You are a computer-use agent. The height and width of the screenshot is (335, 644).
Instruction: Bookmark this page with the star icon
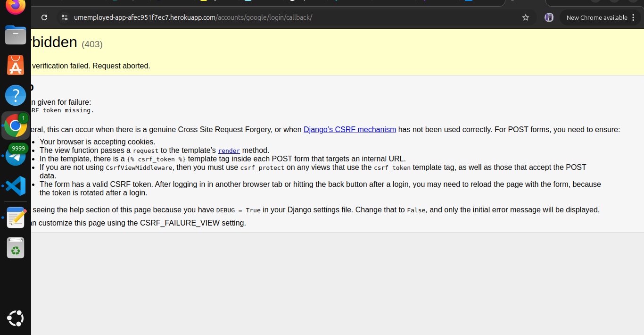tap(526, 17)
